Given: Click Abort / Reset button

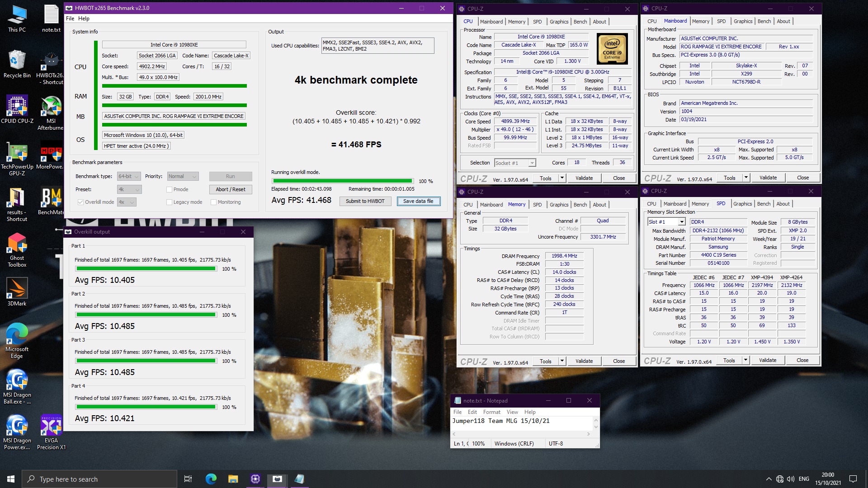Looking at the screenshot, I should click(x=231, y=189).
